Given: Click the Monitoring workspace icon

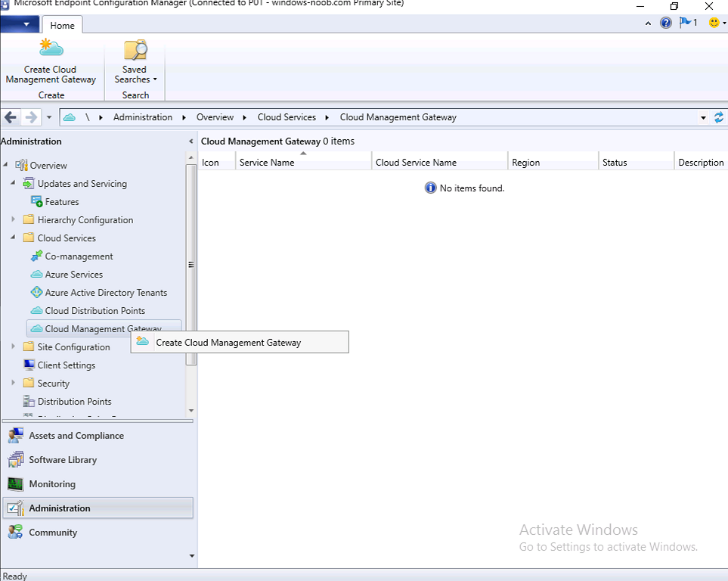Looking at the screenshot, I should click(x=15, y=484).
